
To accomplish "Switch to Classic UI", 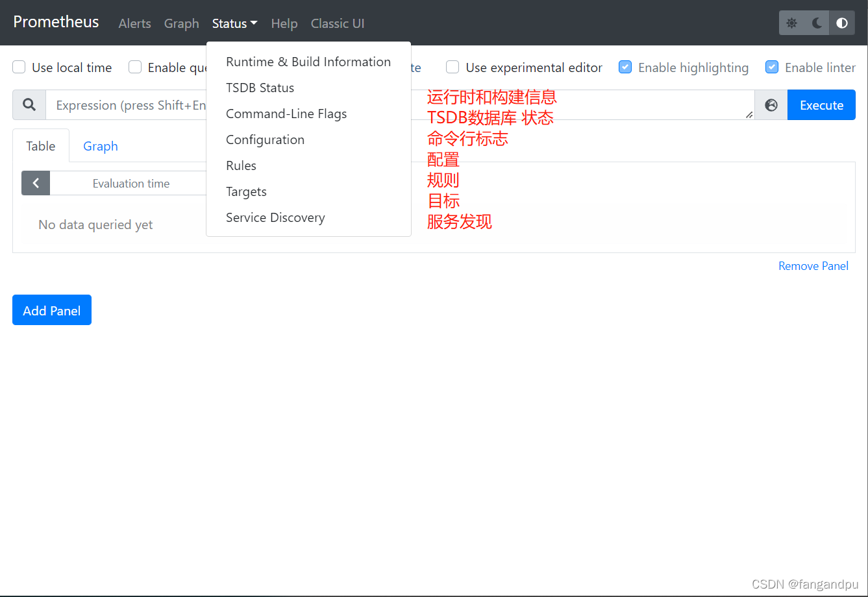I will coord(338,23).
